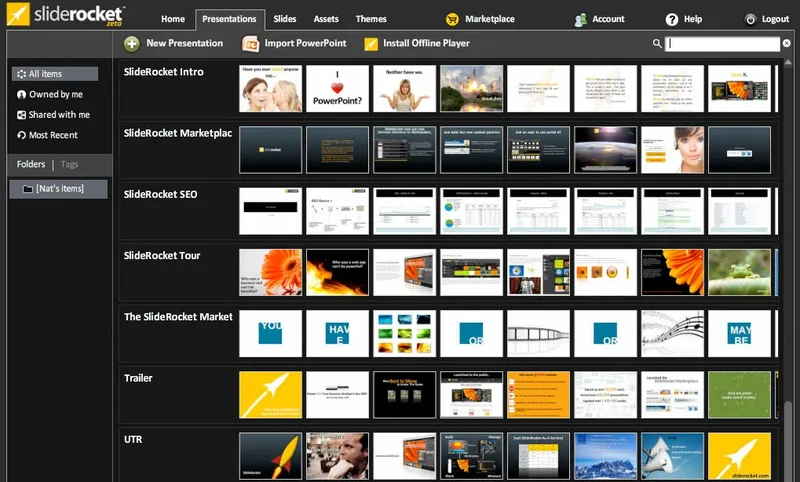This screenshot has height=482, width=800.
Task: Select the Most Recent filter
Action: point(52,135)
